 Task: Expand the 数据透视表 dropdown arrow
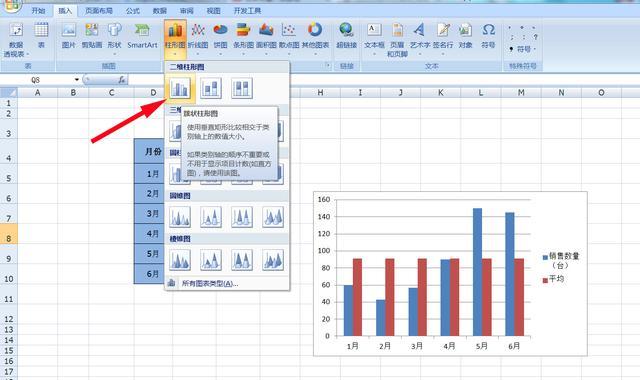(28, 55)
